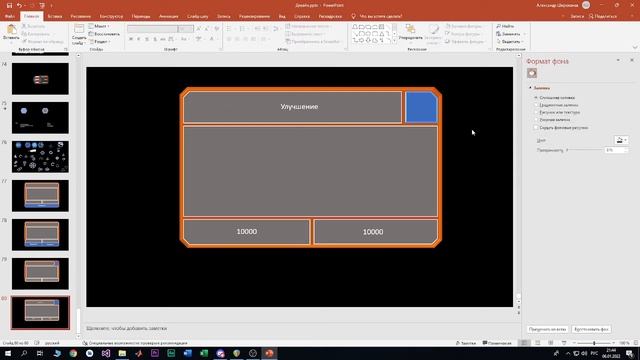Close the Формат фона pane
Viewport: 640px width, 360px height.
click(632, 60)
